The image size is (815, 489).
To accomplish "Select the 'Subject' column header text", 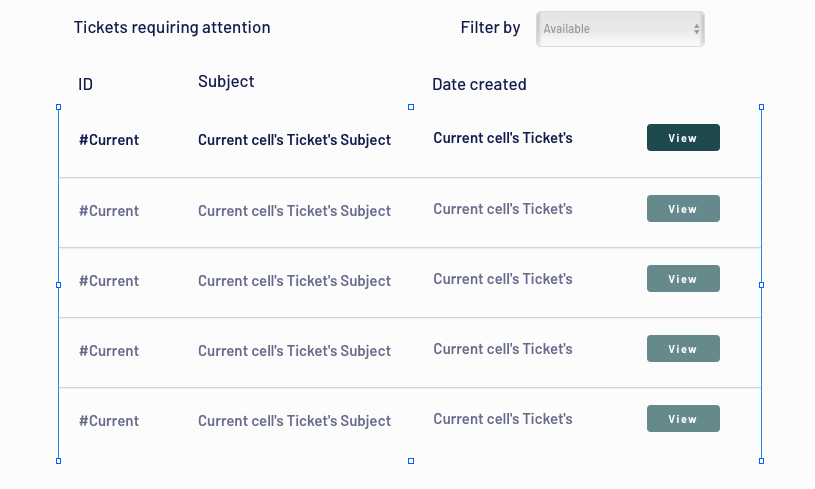I will [x=226, y=82].
